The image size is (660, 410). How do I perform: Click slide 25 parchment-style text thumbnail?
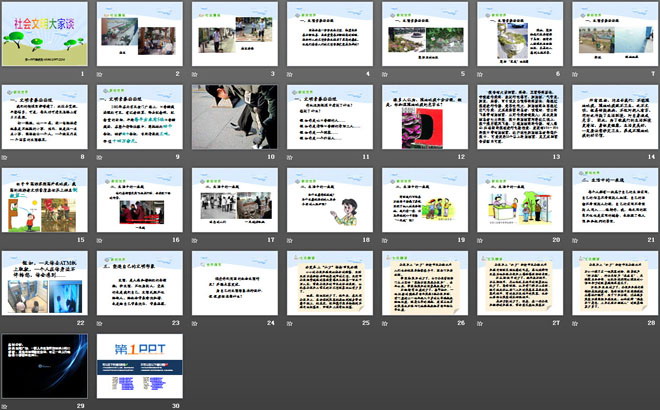pos(328,283)
